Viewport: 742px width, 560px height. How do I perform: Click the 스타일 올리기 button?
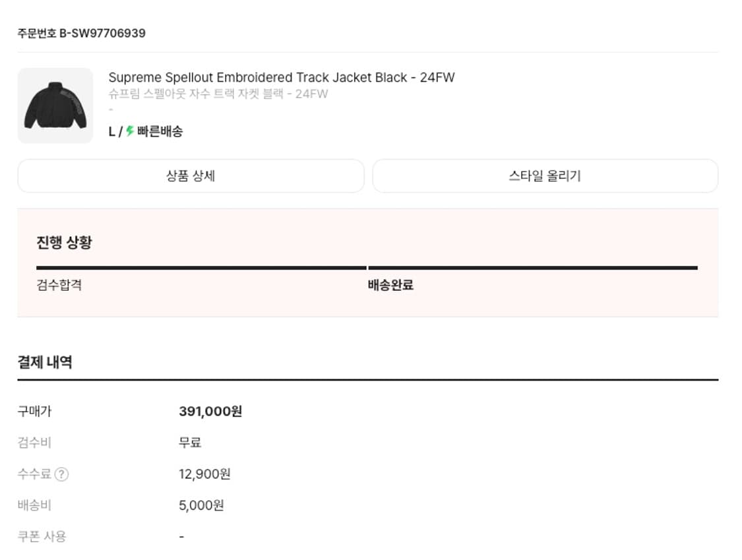545,175
